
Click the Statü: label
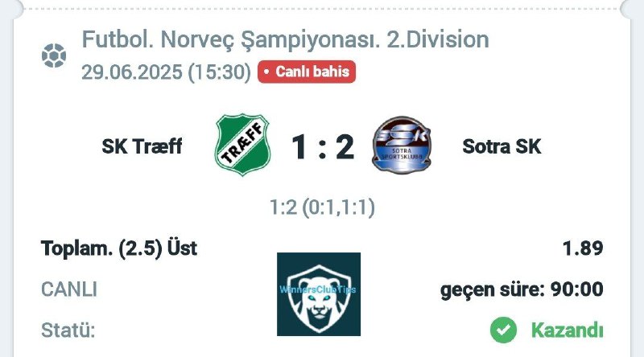(68, 330)
